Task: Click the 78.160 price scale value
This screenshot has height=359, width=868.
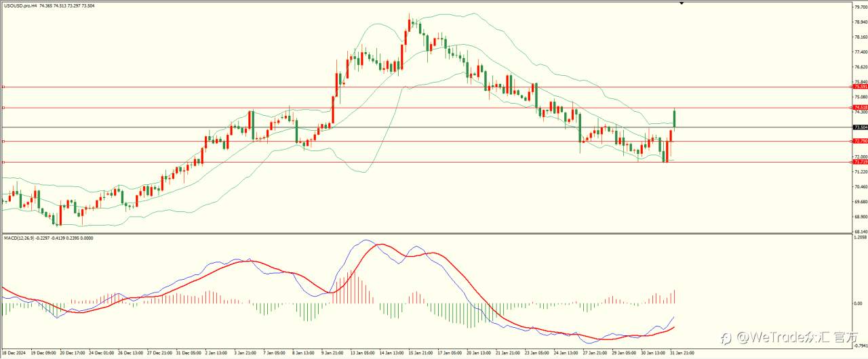Action: pyautogui.click(x=861, y=37)
